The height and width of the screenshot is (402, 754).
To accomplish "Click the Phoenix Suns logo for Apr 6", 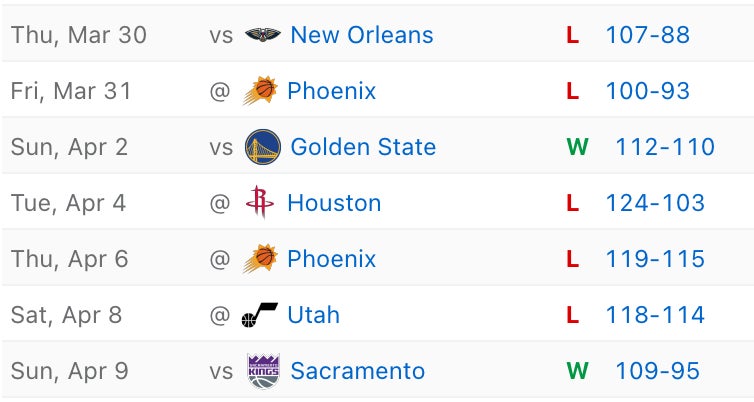I will 259,260.
